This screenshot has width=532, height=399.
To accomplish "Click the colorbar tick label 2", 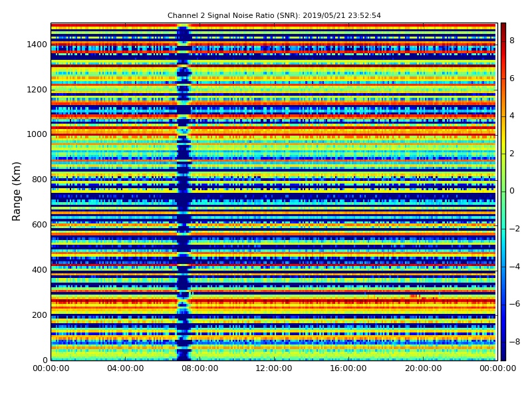I will point(512,154).
